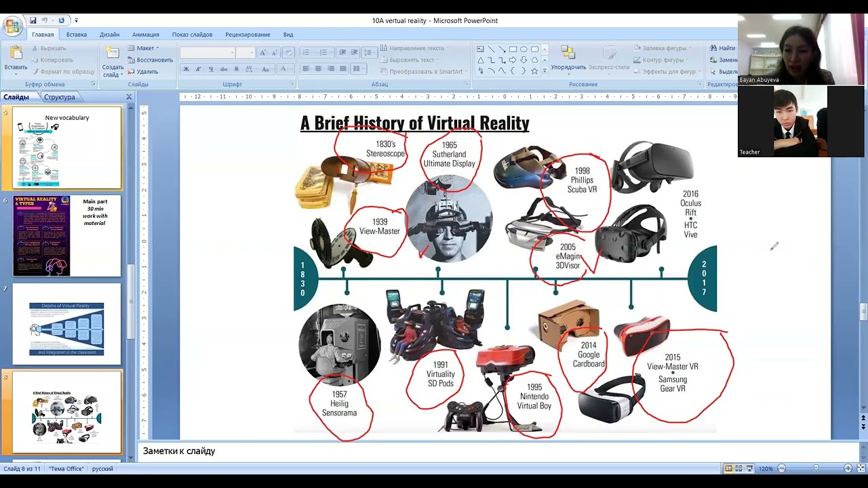Image resolution: width=868 pixels, height=488 pixels.
Task: Click the Восстановить reset button
Action: click(150, 60)
